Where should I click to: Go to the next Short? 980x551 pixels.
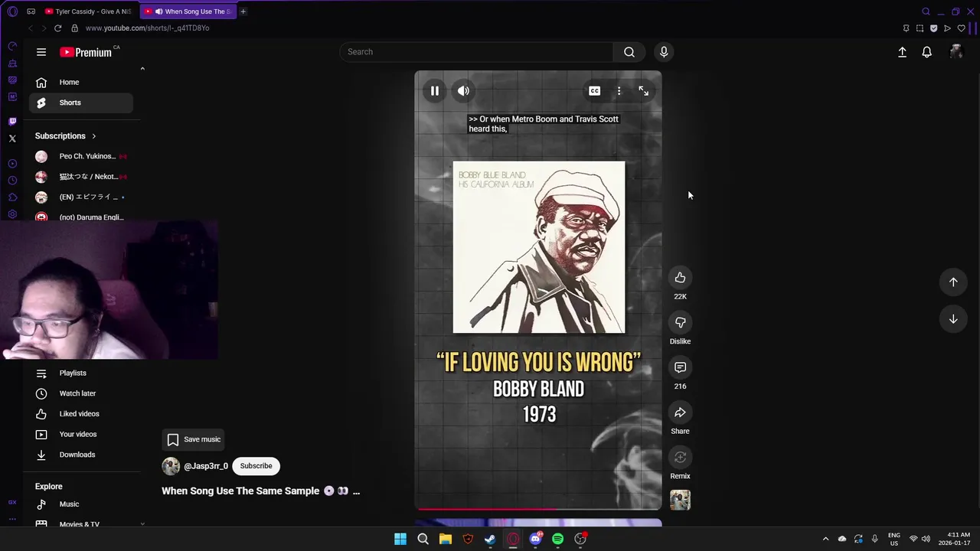(x=953, y=319)
